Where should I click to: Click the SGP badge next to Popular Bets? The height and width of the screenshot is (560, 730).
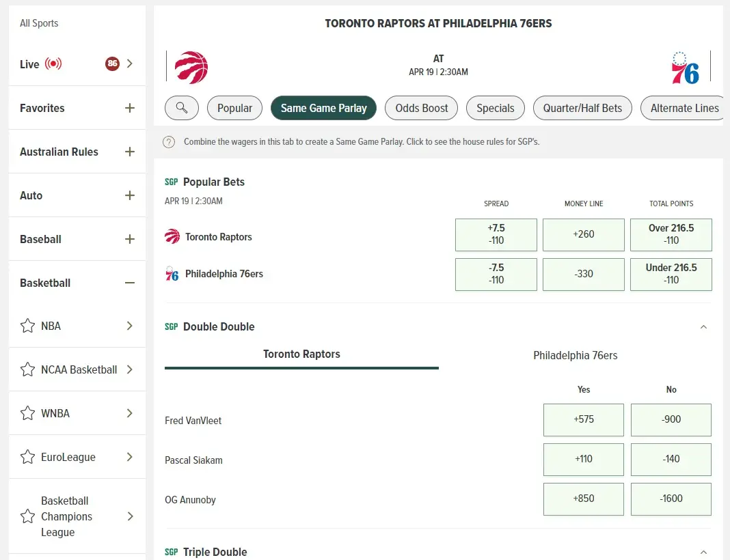click(x=172, y=182)
